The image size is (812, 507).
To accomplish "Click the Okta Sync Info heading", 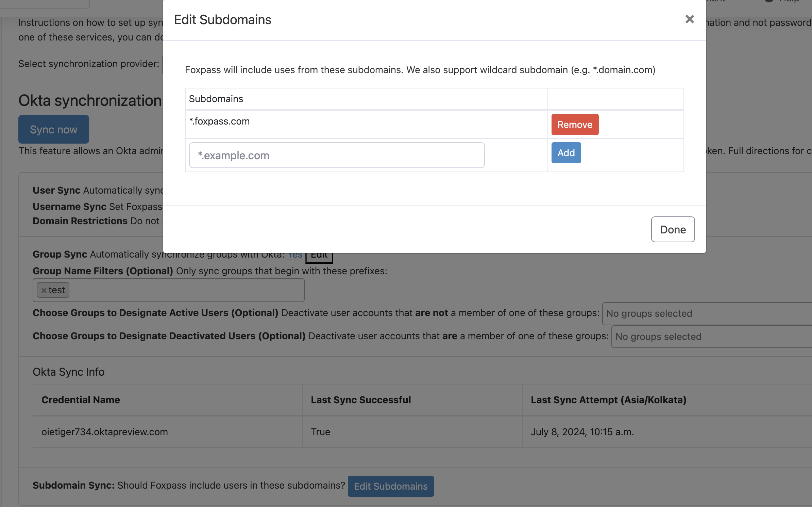I will click(x=69, y=372).
